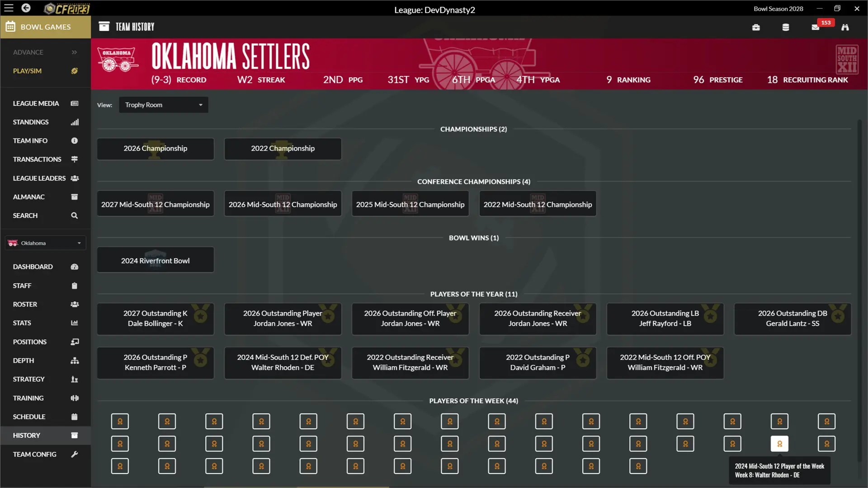Click the 2022 Mid-South 12 Championship banner
This screenshot has height=488, width=868.
tap(538, 204)
